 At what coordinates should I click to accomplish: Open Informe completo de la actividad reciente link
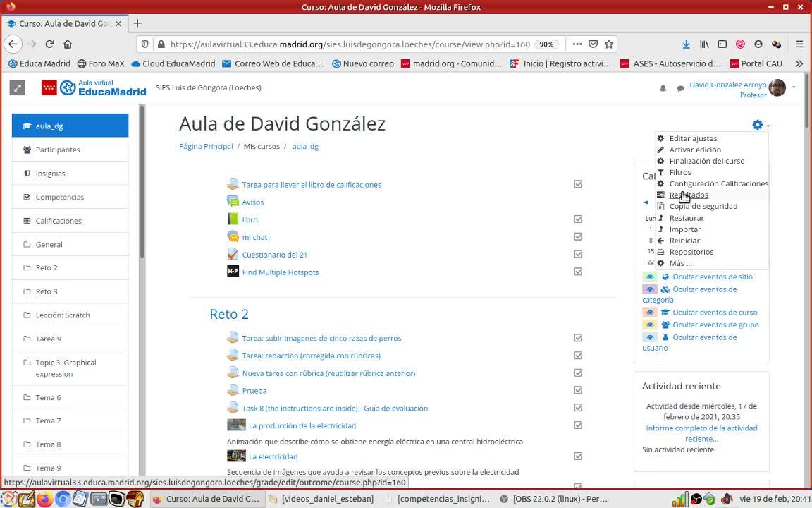click(x=701, y=433)
